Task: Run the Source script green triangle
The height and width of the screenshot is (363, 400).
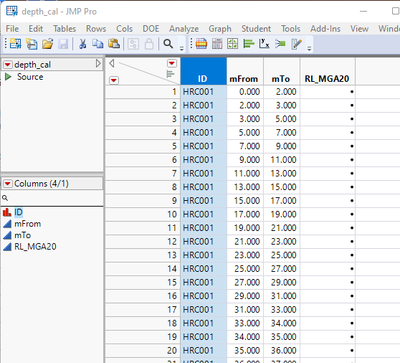Action: 8,77
